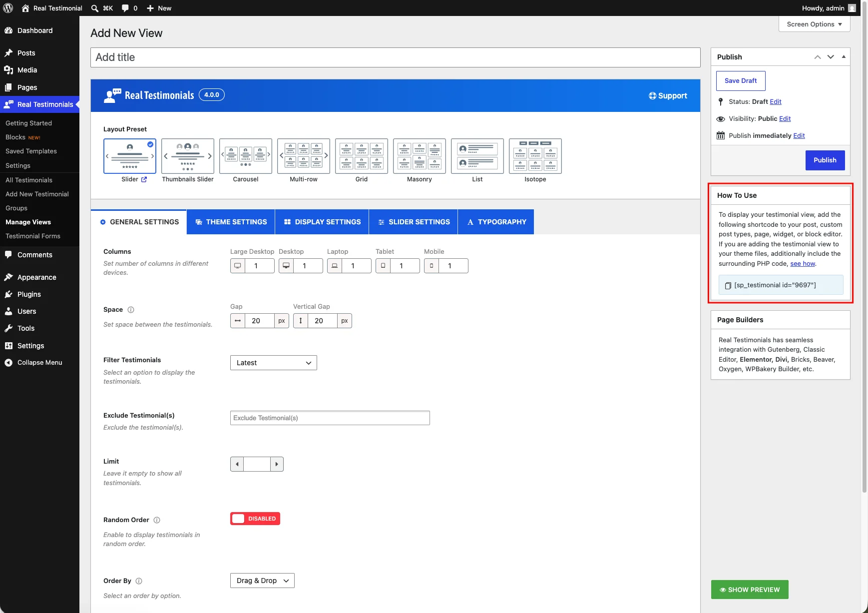Open Getting Started submenu item

tap(28, 123)
